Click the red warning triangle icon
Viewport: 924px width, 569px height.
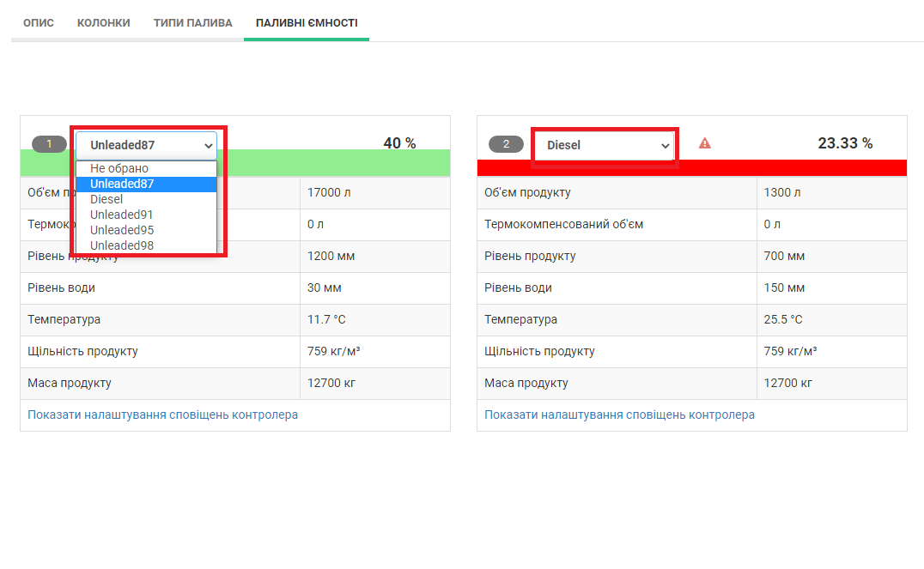pyautogui.click(x=704, y=144)
